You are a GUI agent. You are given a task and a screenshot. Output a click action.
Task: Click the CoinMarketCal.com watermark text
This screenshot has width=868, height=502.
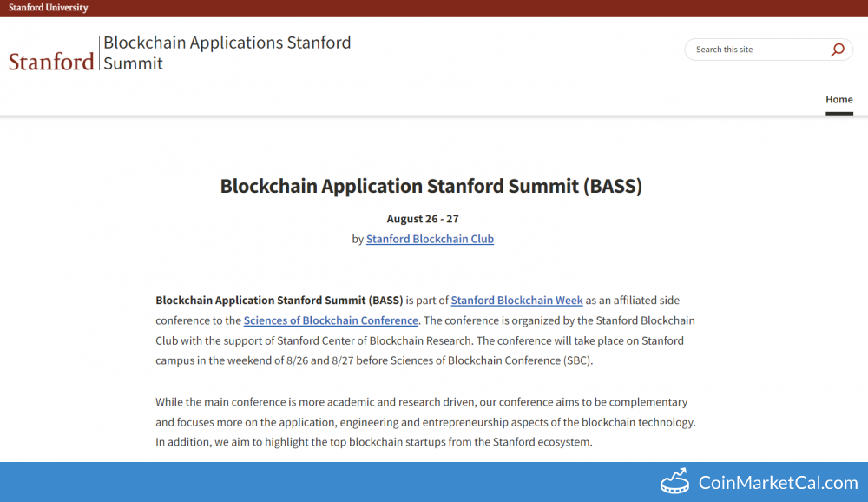click(778, 483)
